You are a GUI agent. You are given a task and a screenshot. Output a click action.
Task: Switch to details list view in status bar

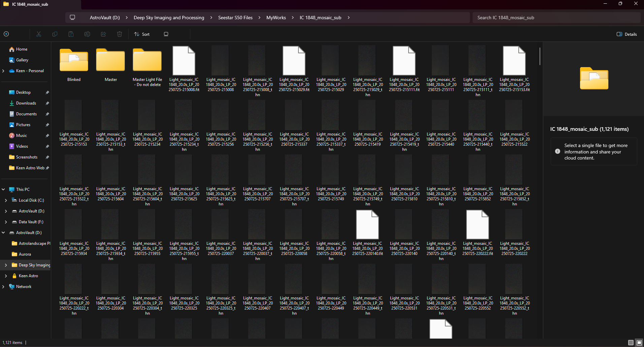pyautogui.click(x=631, y=343)
